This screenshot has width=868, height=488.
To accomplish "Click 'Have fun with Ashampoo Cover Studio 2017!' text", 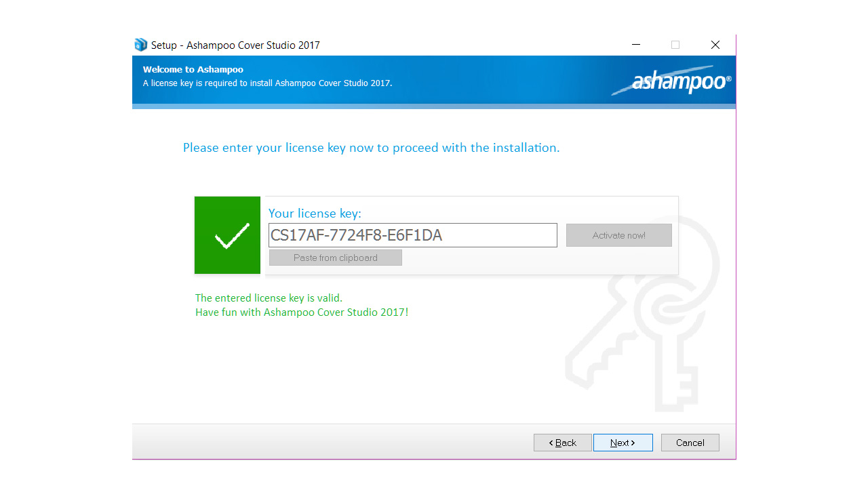I will (x=302, y=312).
